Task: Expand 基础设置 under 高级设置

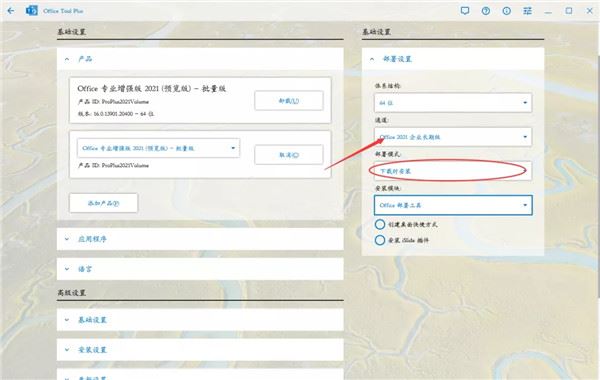Action: pyautogui.click(x=200, y=320)
